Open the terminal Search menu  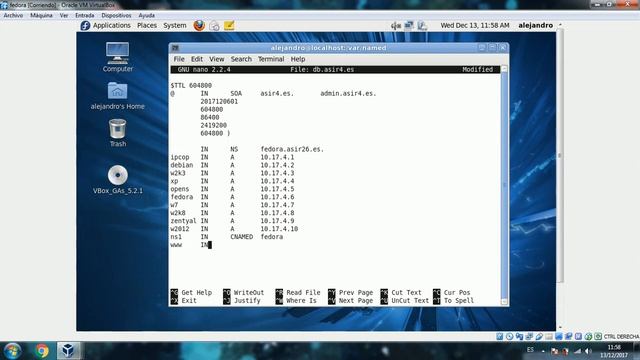coord(241,59)
